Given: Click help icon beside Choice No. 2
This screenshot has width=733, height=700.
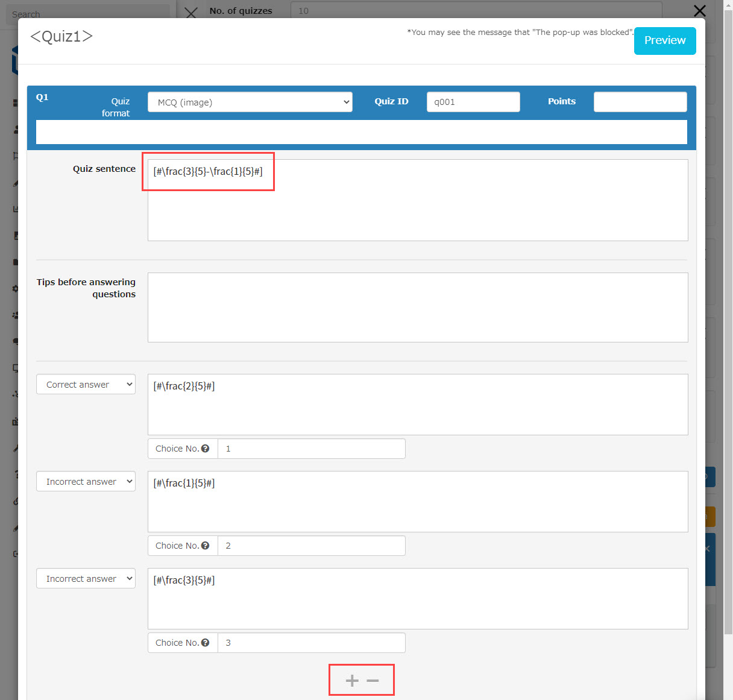Looking at the screenshot, I should click(206, 546).
